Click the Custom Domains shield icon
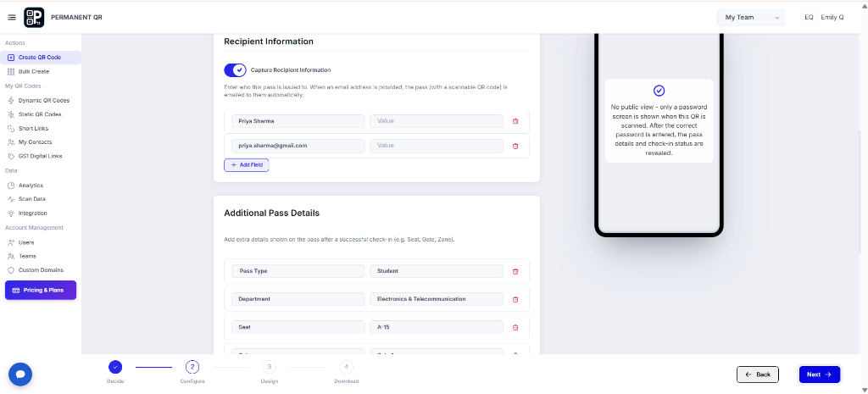 click(11, 270)
